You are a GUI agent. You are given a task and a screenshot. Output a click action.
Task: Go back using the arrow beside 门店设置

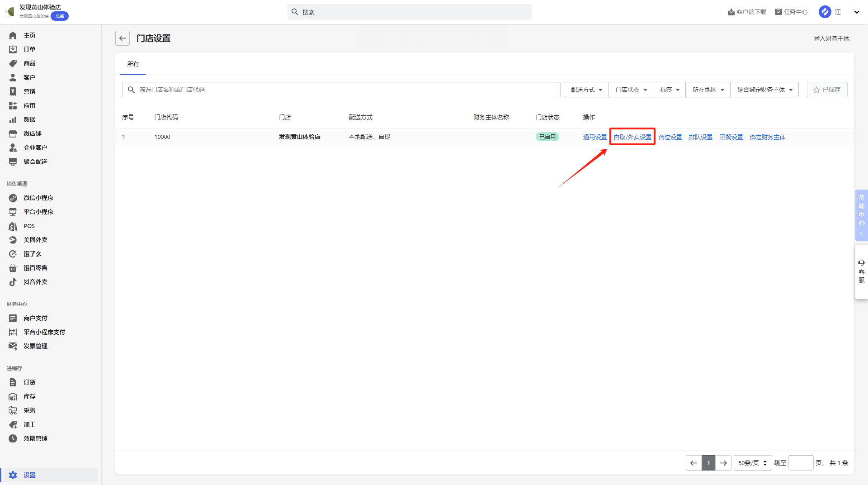pyautogui.click(x=123, y=38)
